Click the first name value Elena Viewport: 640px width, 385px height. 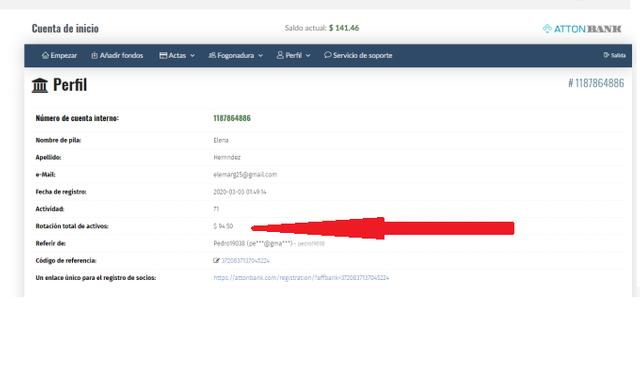tap(221, 140)
